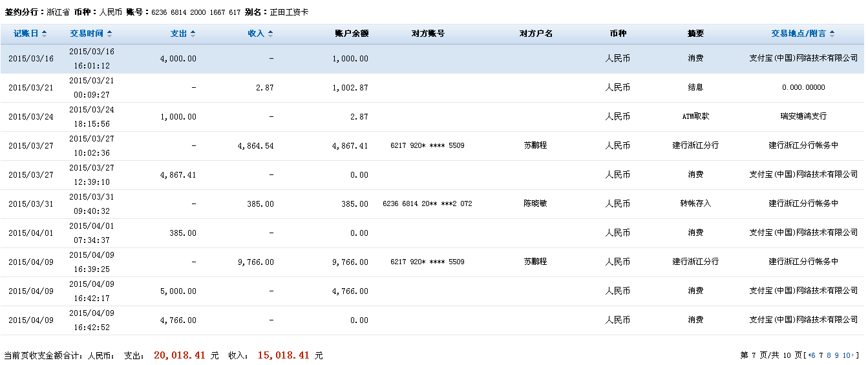Click the next page arrow

tap(854, 355)
